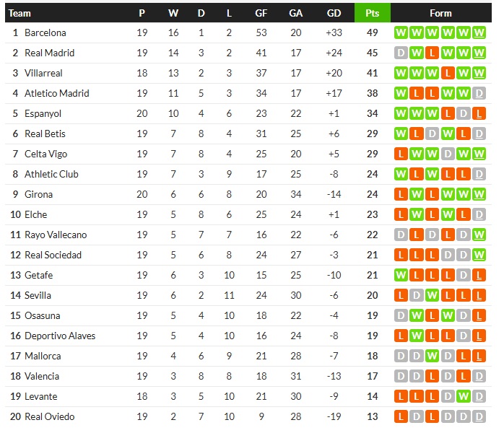Click the GF column header
Viewport: 504px width, 433px height.
(x=261, y=13)
